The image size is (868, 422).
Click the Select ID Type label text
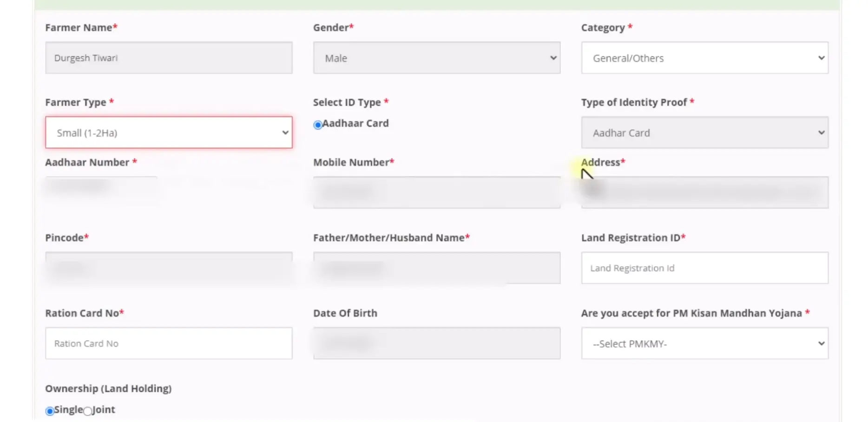pyautogui.click(x=347, y=102)
